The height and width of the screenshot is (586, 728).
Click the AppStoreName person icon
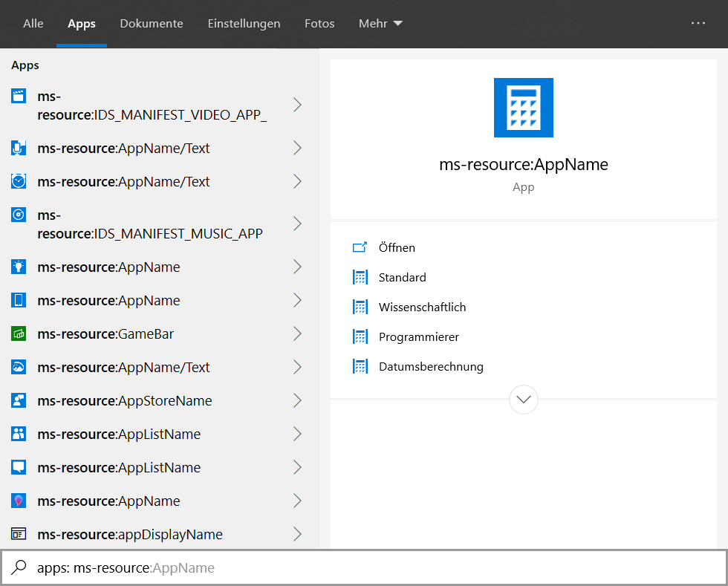(19, 400)
